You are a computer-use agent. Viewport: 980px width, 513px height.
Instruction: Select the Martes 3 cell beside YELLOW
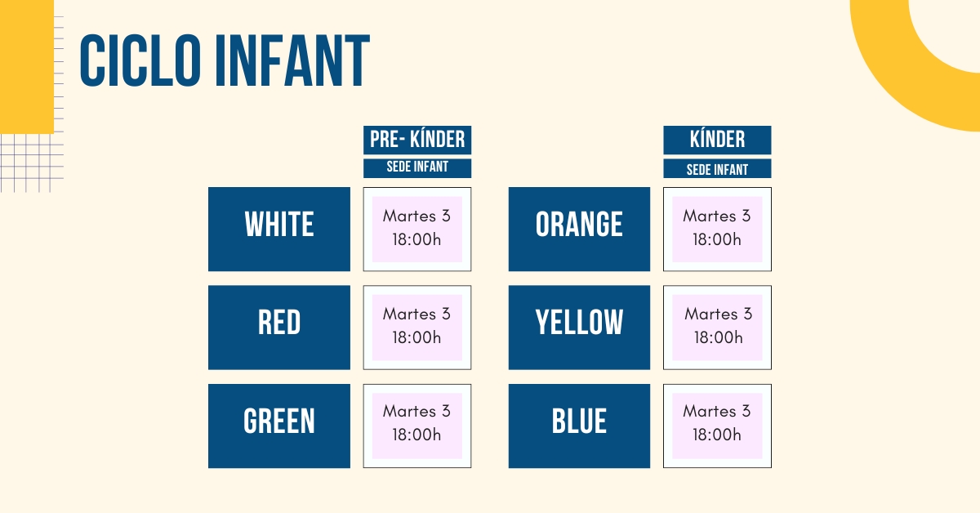(x=717, y=327)
